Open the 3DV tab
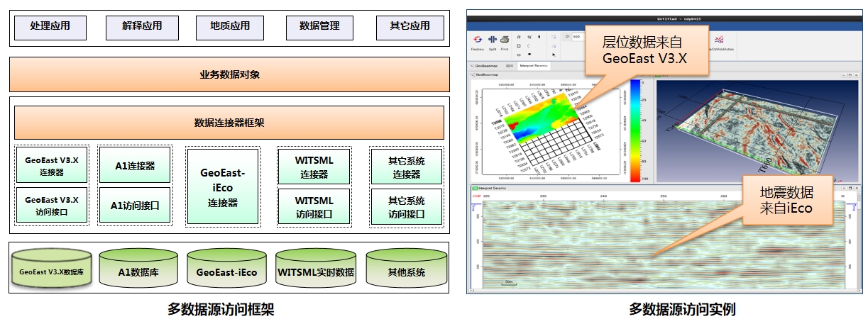Viewport: 868px width, 319px height. (x=509, y=65)
